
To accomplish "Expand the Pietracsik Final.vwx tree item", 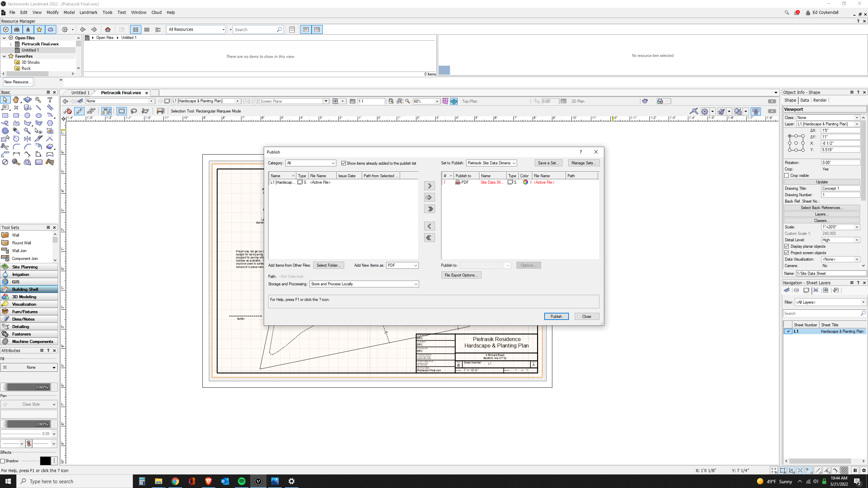I will click(x=11, y=44).
